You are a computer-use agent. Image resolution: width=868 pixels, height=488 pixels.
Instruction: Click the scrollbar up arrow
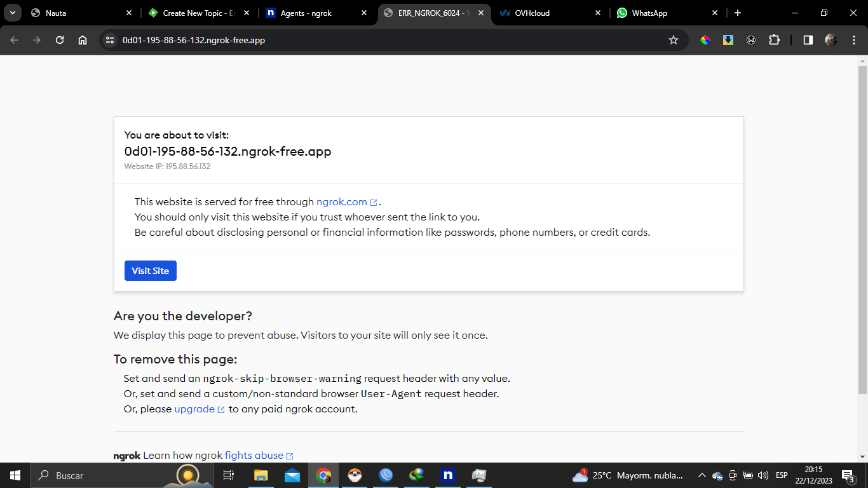[x=863, y=61]
